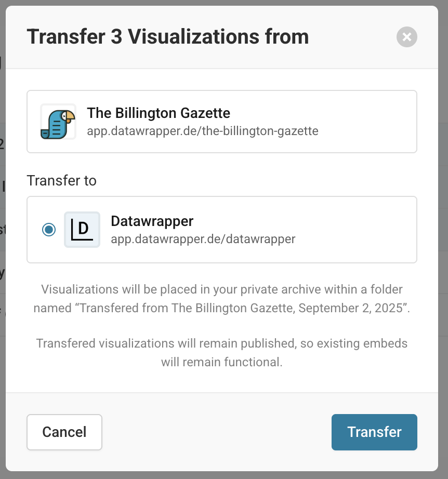Select the Datawrapper destination card
This screenshot has width=448, height=479.
(x=222, y=230)
